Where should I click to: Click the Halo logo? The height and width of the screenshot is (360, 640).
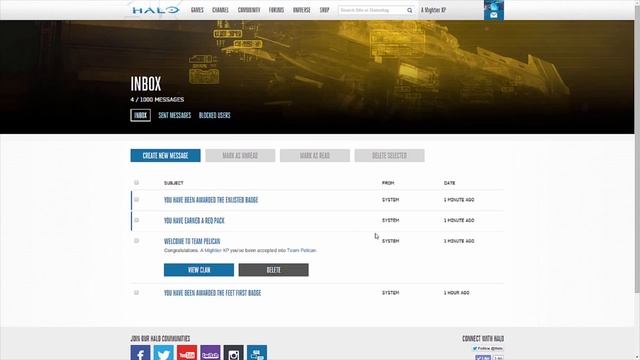pos(156,10)
